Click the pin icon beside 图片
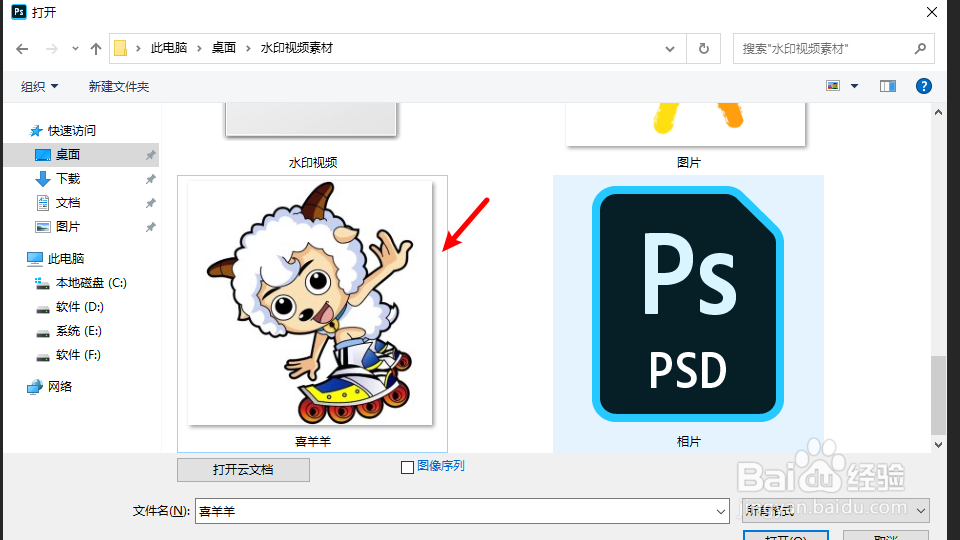This screenshot has width=960, height=540. tap(150, 227)
